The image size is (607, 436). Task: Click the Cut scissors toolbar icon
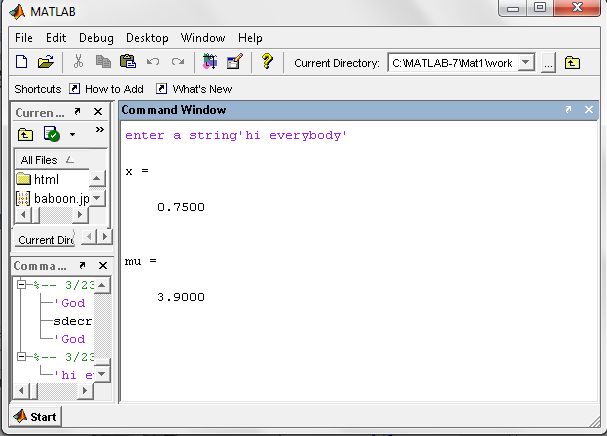[80, 62]
